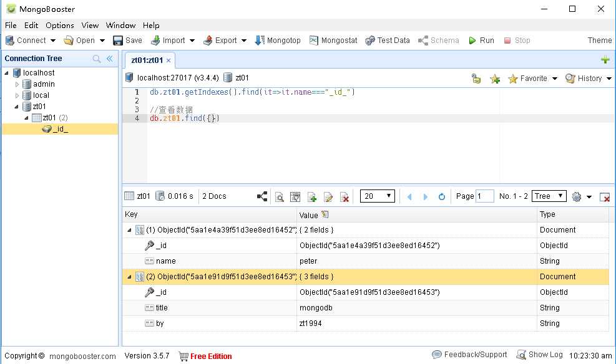The image size is (616, 364).
Task: Click the delete document icon
Action: pos(345,196)
